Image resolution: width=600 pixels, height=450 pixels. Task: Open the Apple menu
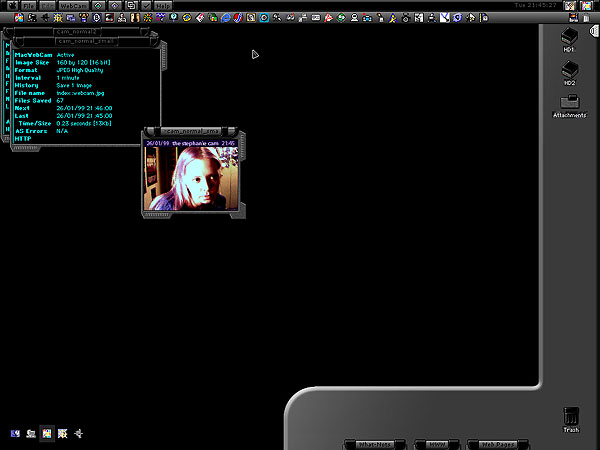pyautogui.click(x=12, y=6)
